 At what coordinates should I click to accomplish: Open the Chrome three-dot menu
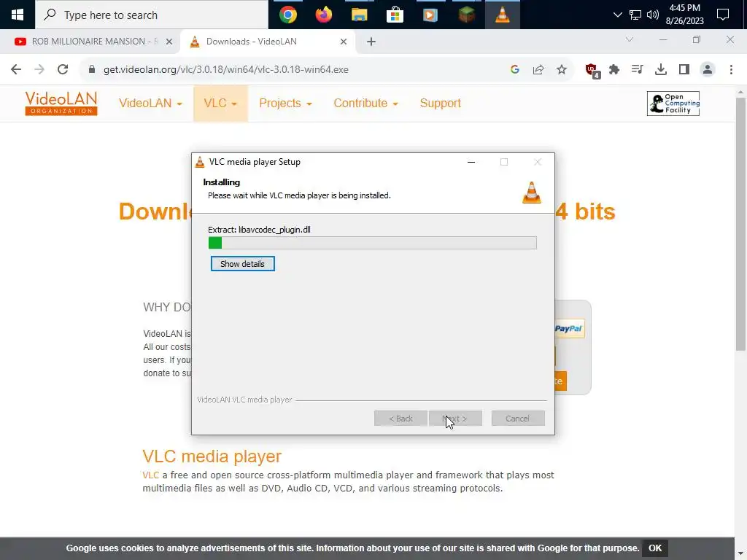pyautogui.click(x=731, y=69)
